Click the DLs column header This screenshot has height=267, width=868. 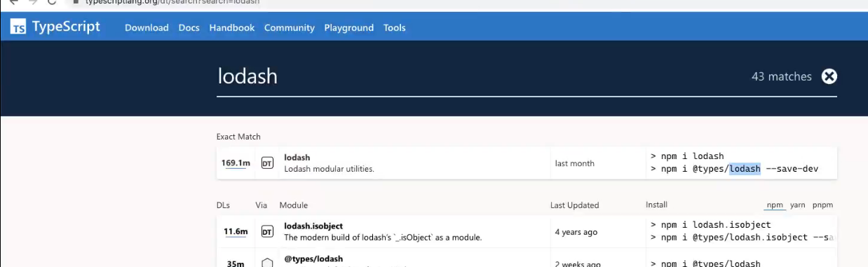point(223,205)
